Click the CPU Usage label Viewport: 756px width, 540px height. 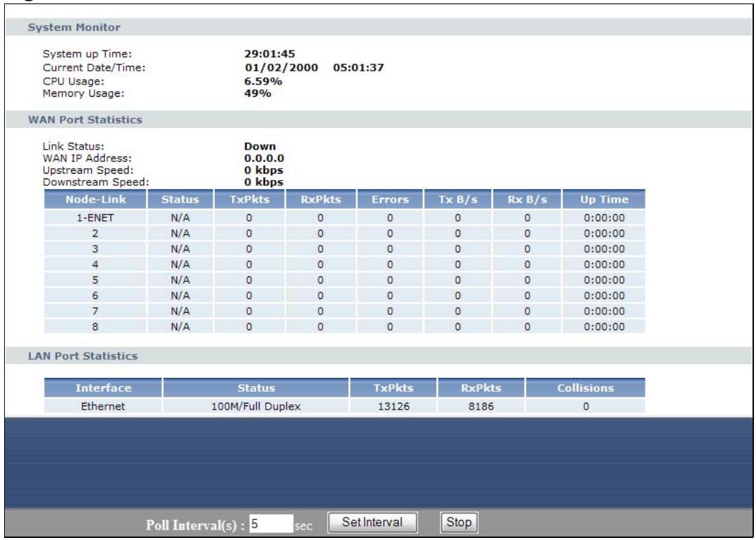pyautogui.click(x=73, y=81)
